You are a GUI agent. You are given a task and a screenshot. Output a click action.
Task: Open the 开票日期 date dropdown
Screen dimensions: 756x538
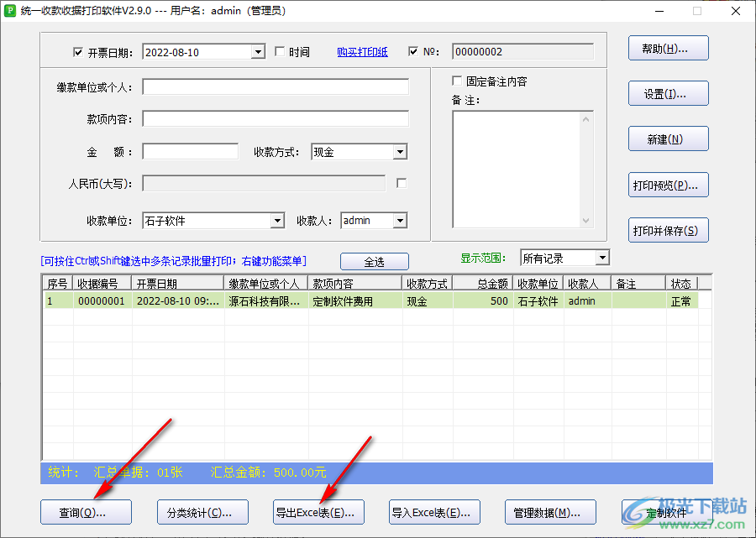point(260,51)
